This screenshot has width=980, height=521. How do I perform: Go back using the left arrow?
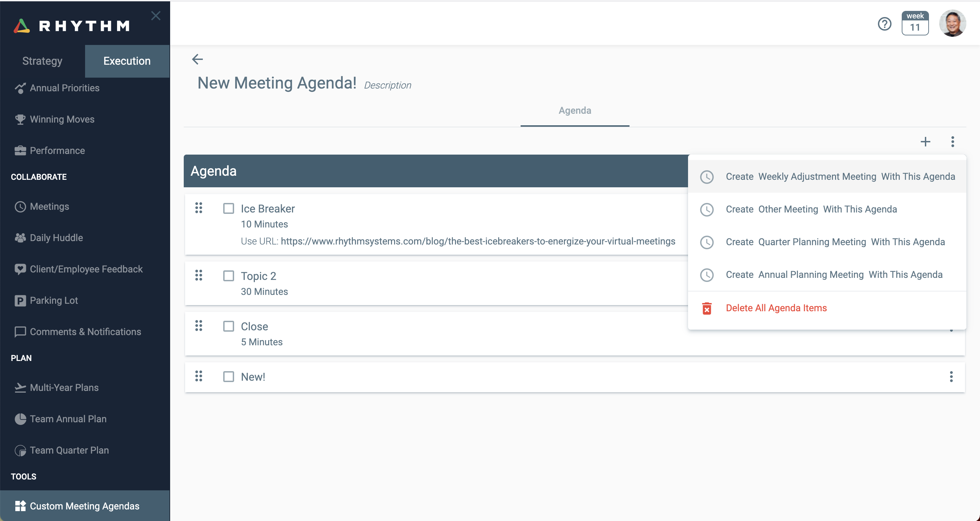click(x=197, y=59)
